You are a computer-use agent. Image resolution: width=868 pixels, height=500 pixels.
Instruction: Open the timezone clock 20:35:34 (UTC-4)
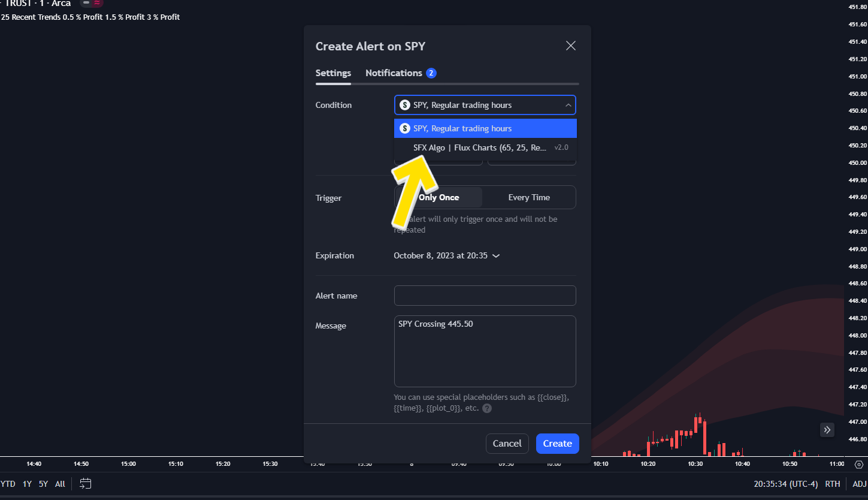[786, 484]
